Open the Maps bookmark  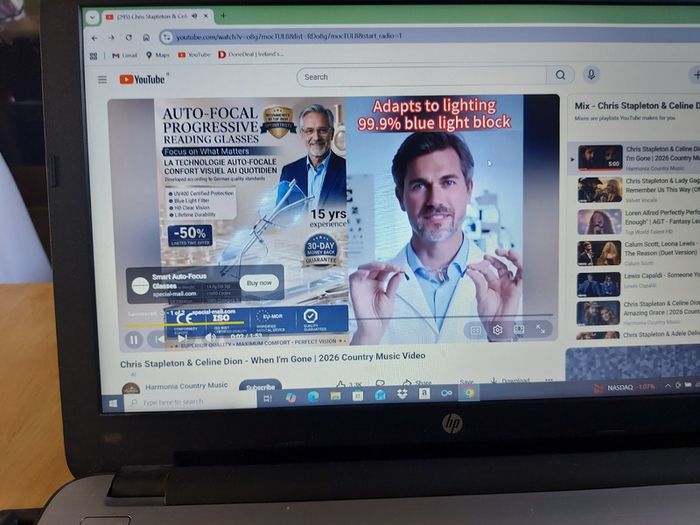(x=158, y=55)
